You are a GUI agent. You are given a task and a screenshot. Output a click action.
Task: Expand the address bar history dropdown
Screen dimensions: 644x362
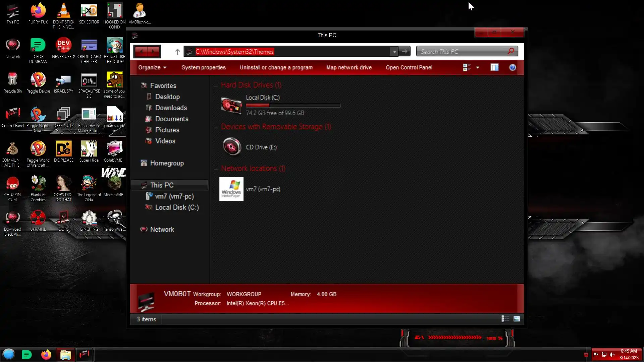pyautogui.click(x=394, y=52)
